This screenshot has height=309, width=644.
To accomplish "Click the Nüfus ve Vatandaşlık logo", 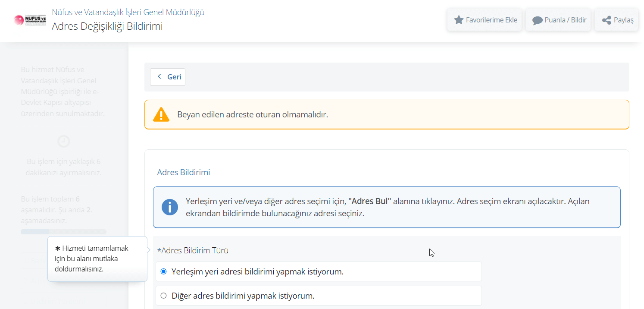I will click(30, 20).
